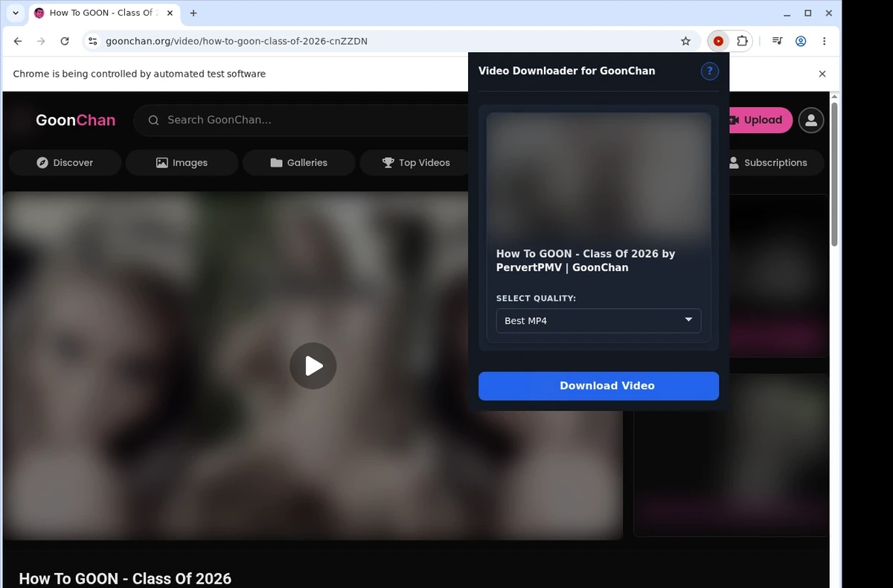Open the media controls toolbar icon
893x588 pixels.
[x=777, y=41]
